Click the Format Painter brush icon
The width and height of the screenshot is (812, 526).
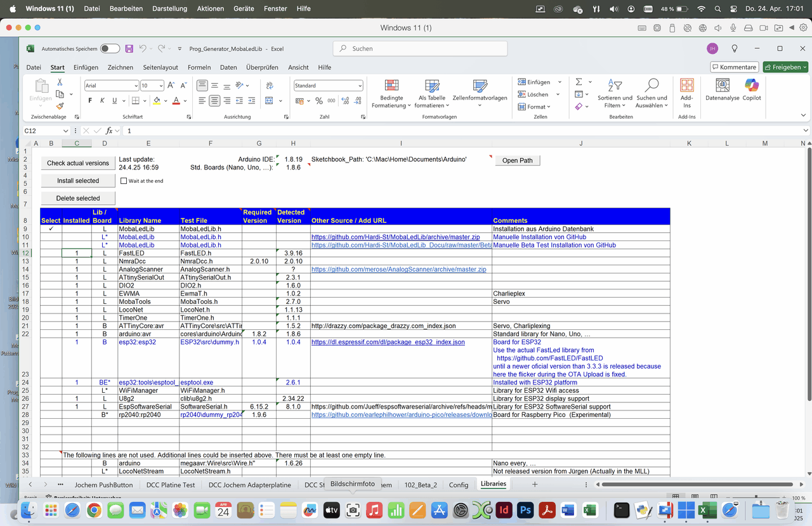point(60,107)
